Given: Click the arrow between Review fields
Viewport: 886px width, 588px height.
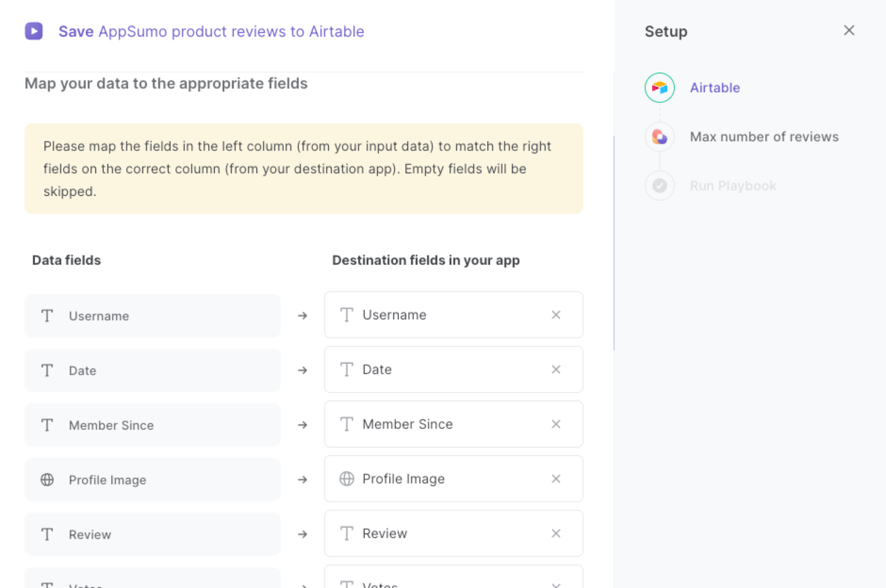Looking at the screenshot, I should coord(302,534).
